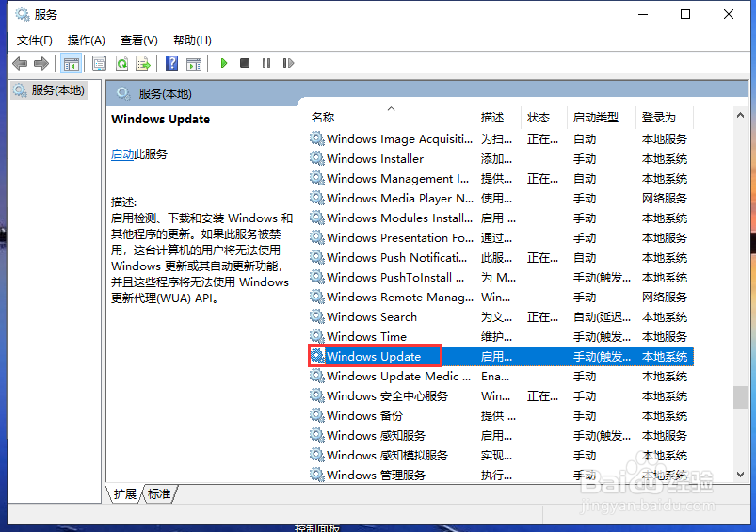756x532 pixels.
Task: Click the gear icon beside Windows Time
Action: pos(316,336)
